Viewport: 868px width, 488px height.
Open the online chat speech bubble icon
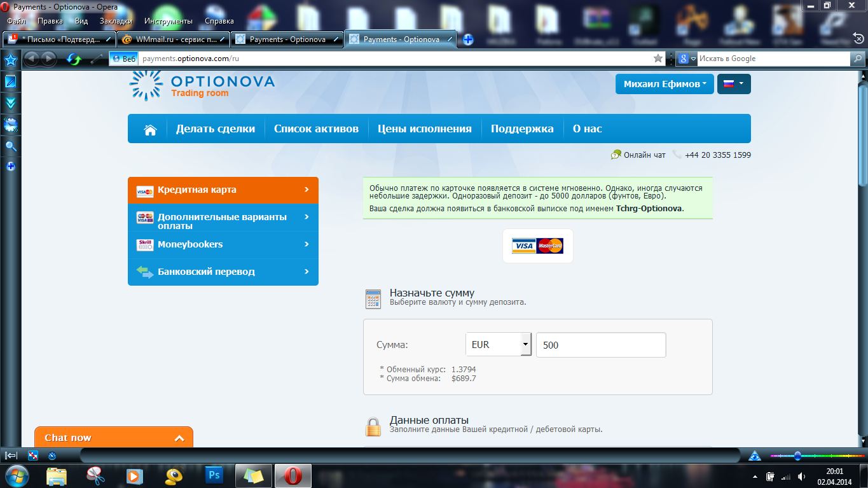click(616, 155)
